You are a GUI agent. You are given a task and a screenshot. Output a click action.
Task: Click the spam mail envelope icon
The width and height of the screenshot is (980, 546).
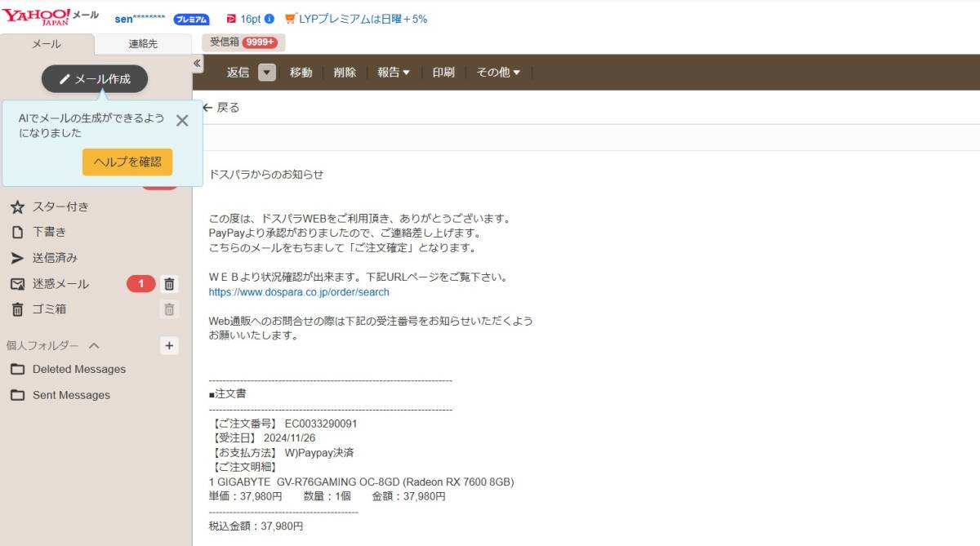[17, 284]
